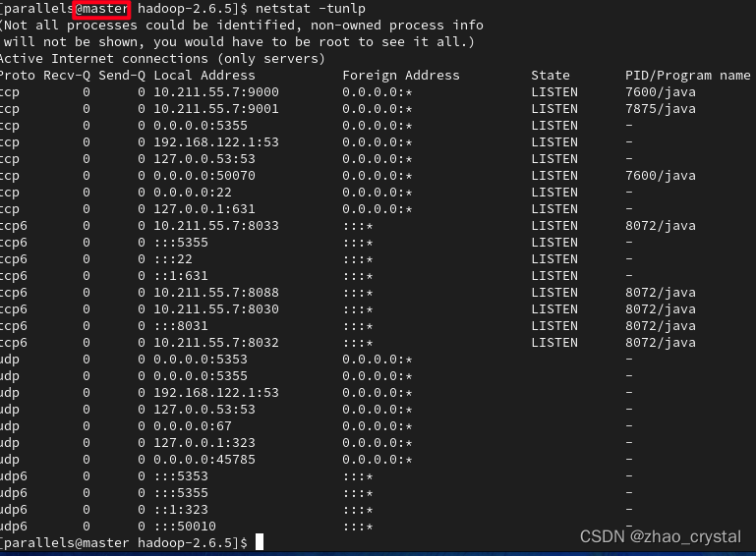This screenshot has width=756, height=556.
Task: Click LISTEN state on the 50070 row
Action: [x=554, y=176]
